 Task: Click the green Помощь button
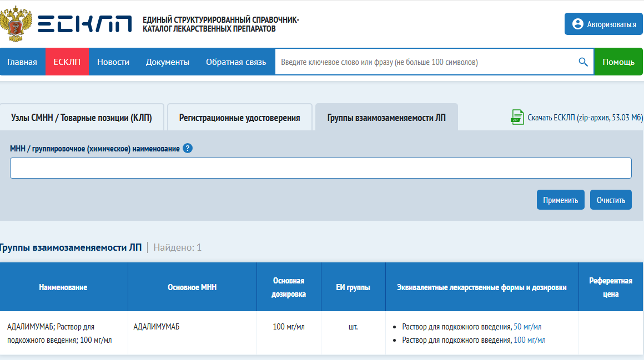click(618, 62)
